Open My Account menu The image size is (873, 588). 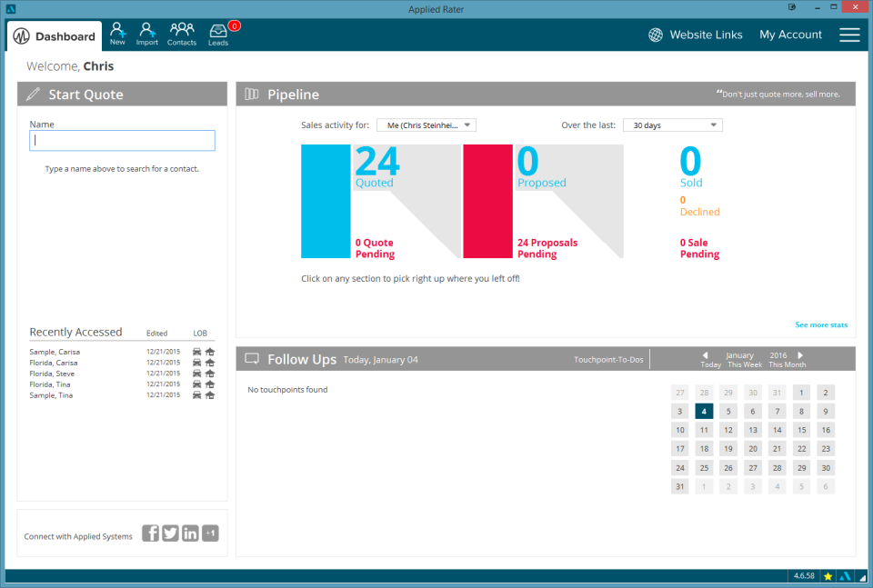click(x=790, y=35)
